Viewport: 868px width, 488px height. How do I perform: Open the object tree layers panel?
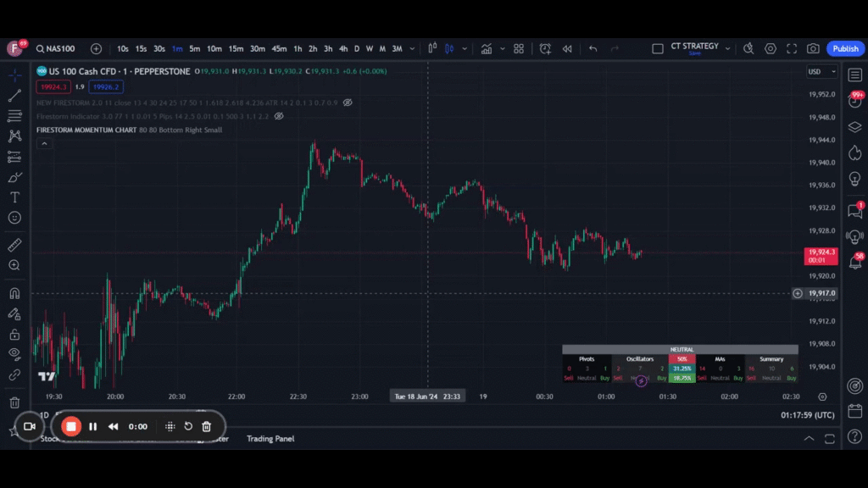[854, 127]
